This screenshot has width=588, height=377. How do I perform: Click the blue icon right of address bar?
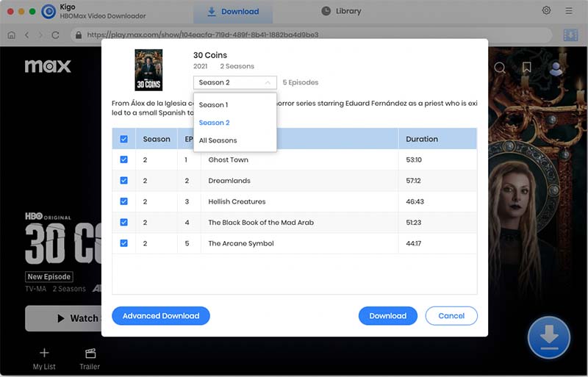[x=570, y=35]
